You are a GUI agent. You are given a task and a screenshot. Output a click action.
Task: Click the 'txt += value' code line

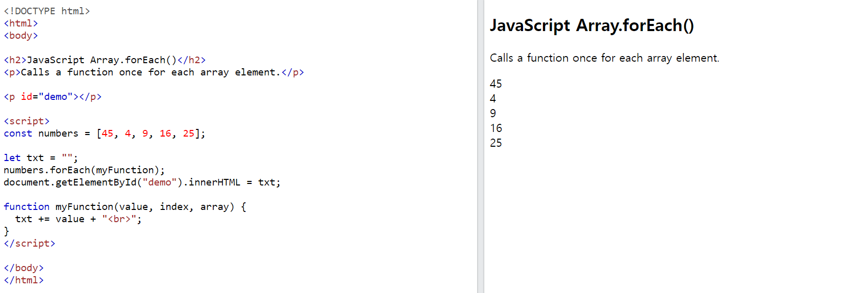pos(78,219)
